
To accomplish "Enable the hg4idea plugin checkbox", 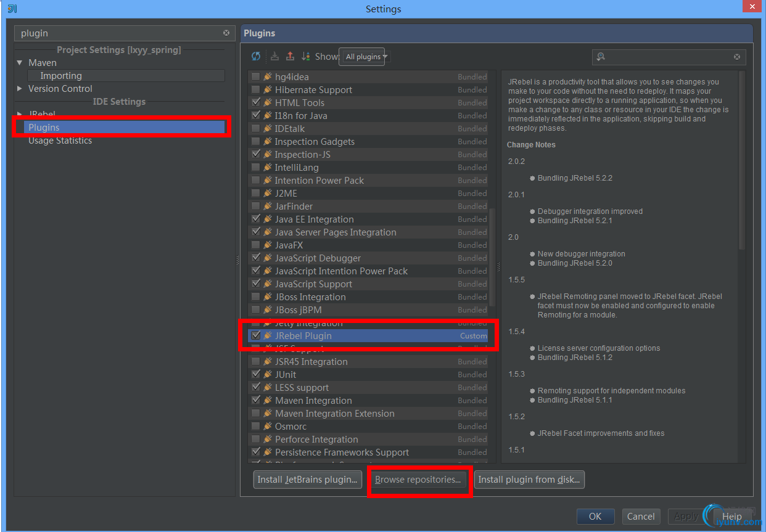I will click(256, 76).
